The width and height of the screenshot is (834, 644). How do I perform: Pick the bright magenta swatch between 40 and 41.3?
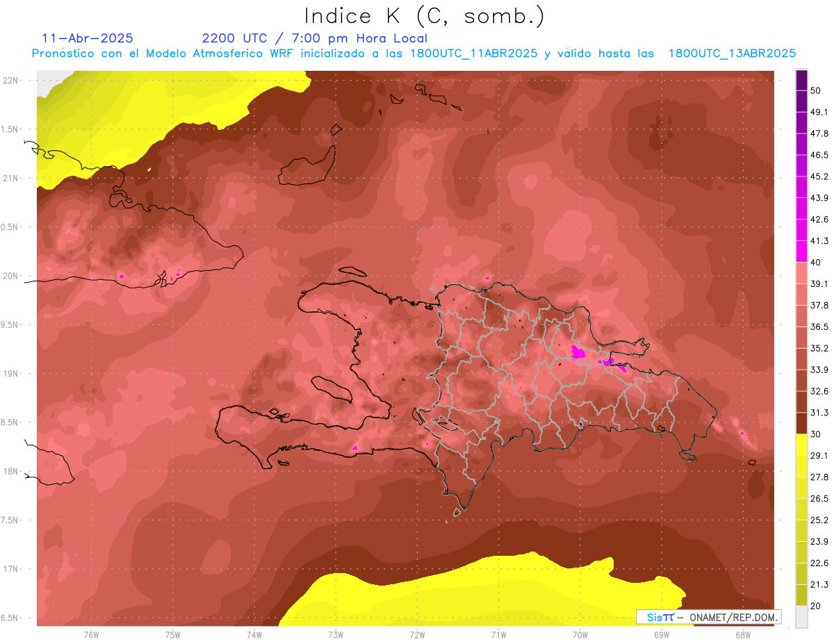[x=801, y=251]
